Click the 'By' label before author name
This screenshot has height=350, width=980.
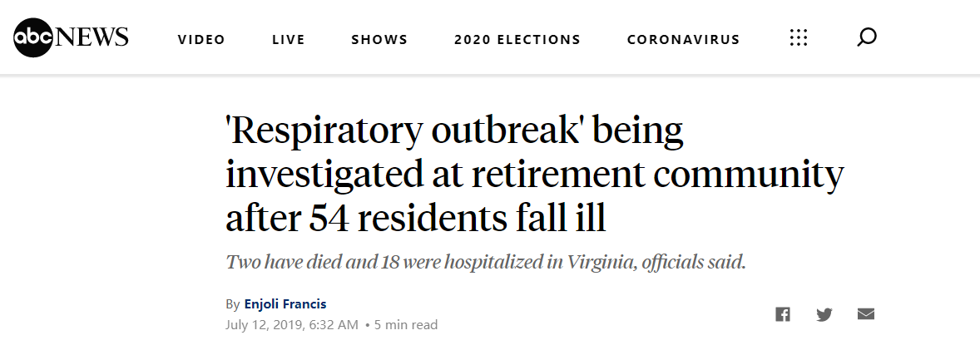click(233, 305)
